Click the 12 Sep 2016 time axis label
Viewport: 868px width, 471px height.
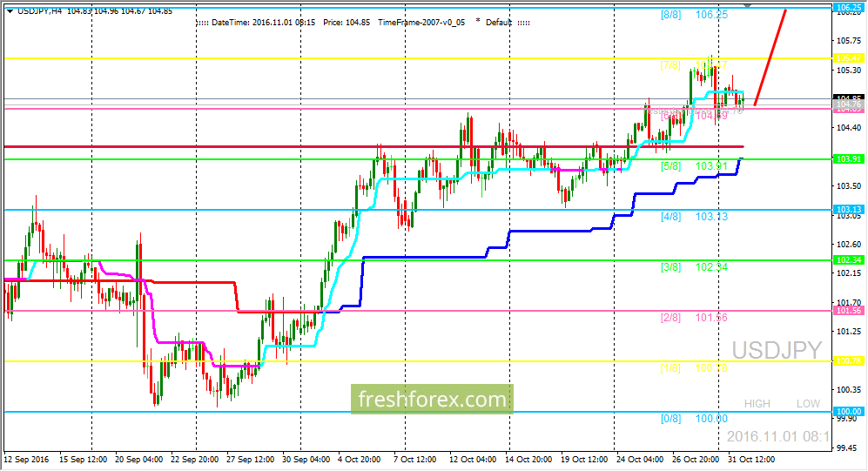click(x=26, y=460)
